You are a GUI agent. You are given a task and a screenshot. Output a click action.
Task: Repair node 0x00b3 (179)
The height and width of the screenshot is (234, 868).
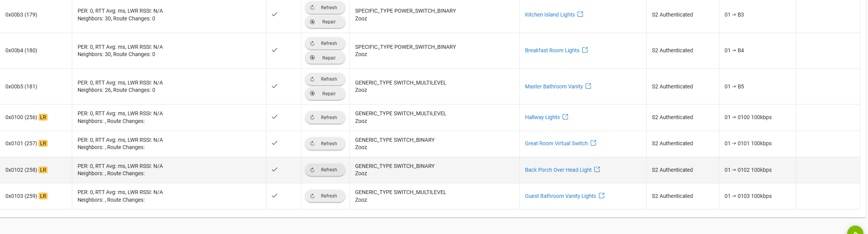point(325,22)
